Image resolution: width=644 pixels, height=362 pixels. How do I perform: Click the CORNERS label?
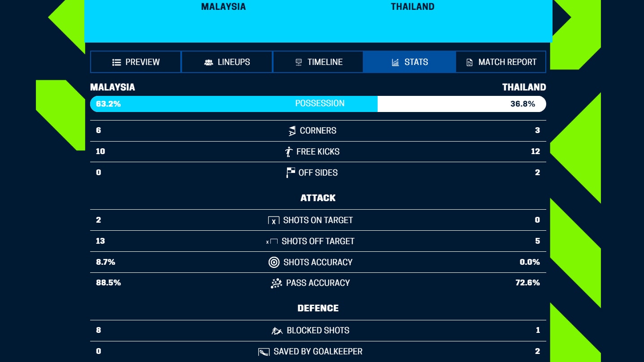coord(318,131)
